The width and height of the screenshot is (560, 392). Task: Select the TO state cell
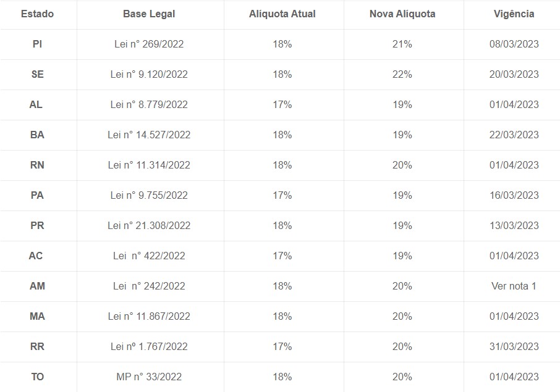pos(38,377)
